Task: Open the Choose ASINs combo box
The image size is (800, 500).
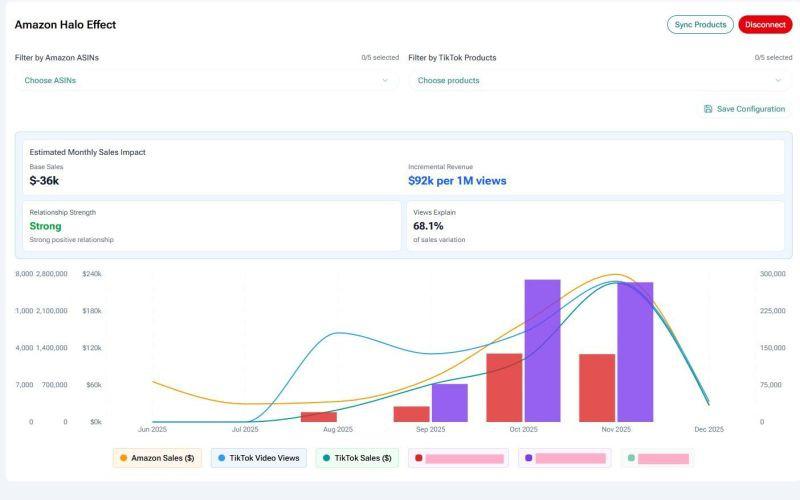Action: coord(207,80)
